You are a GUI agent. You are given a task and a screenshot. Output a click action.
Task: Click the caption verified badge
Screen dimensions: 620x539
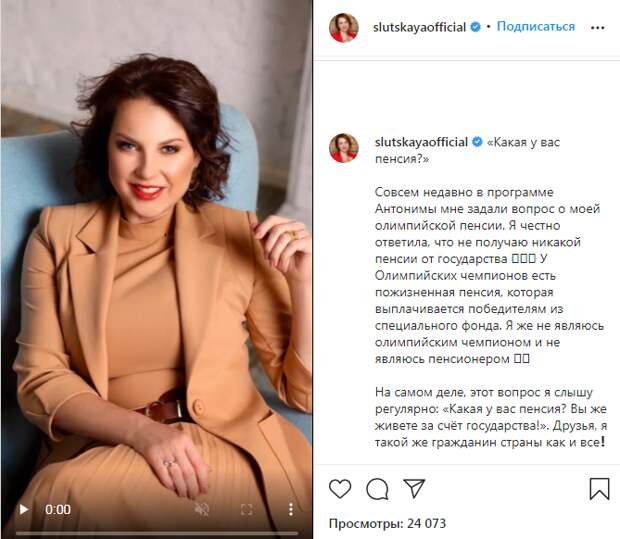477,142
